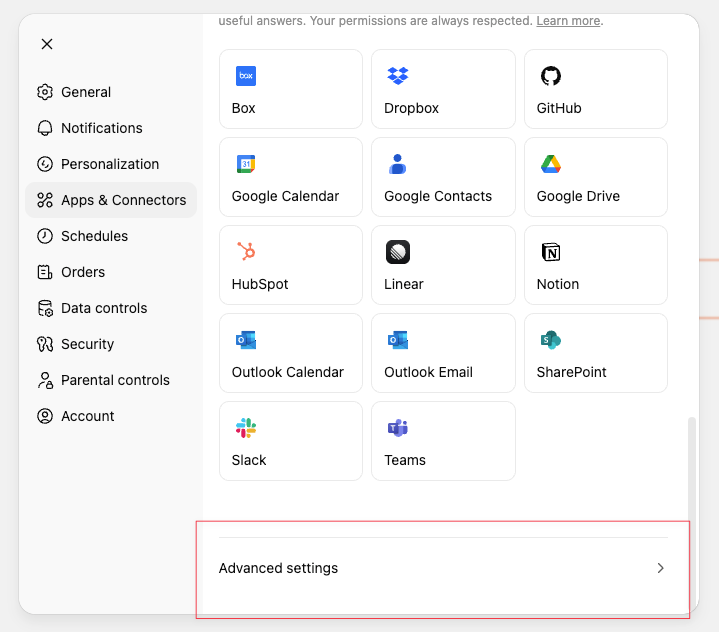Choose the HubSpot connector icon
Viewport: 719px width, 632px height.
pos(246,252)
